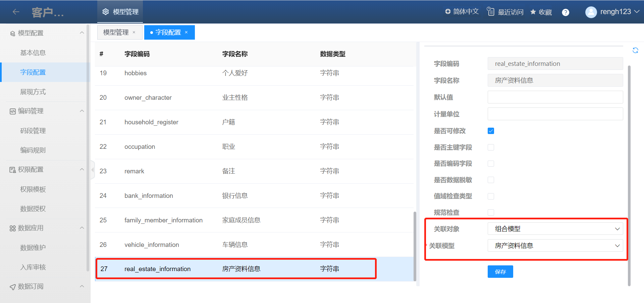644x303 pixels.
Task: Close the 字段配置 tab
Action: tap(186, 32)
